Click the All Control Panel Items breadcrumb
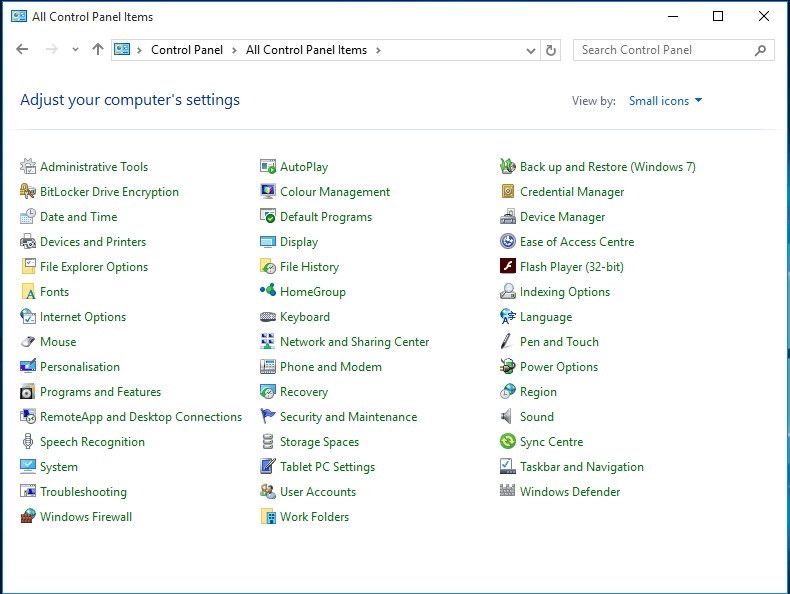This screenshot has width=790, height=594. coord(306,50)
